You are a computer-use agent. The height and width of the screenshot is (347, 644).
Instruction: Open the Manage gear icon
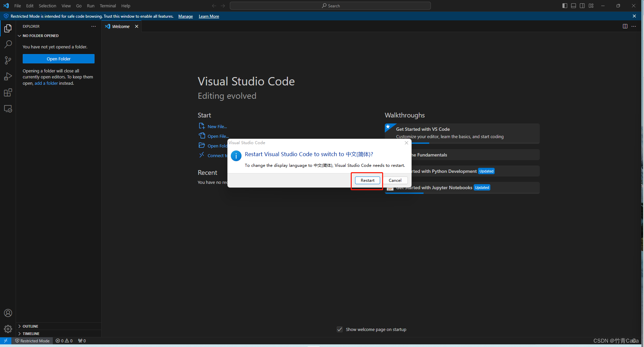(8, 329)
